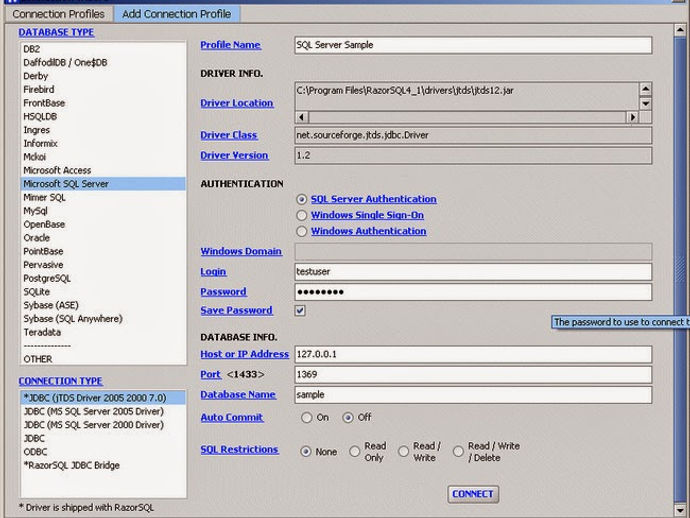Select SQLite database type
Image resolution: width=690 pixels, height=518 pixels.
click(103, 292)
